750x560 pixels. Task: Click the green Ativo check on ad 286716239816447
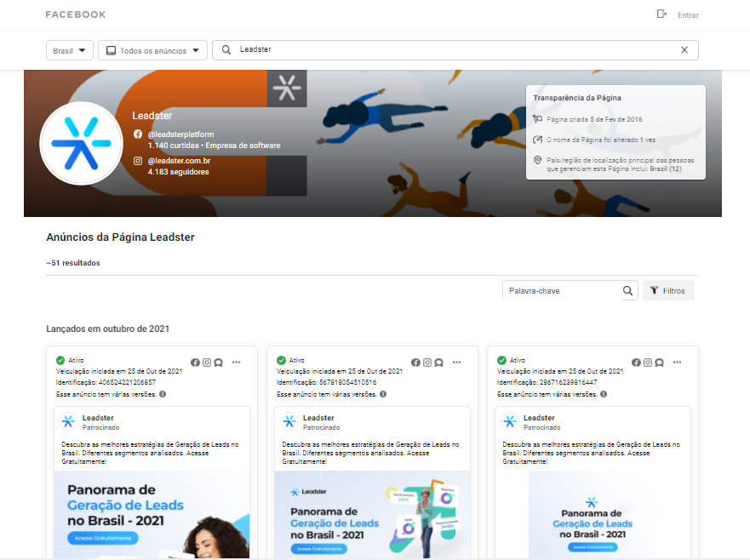[x=501, y=360]
